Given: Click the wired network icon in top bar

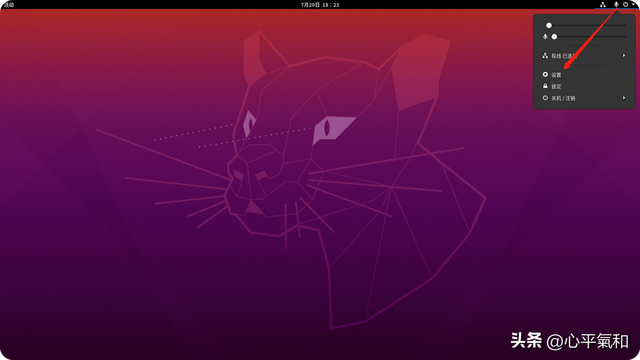Looking at the screenshot, I should click(x=602, y=4).
